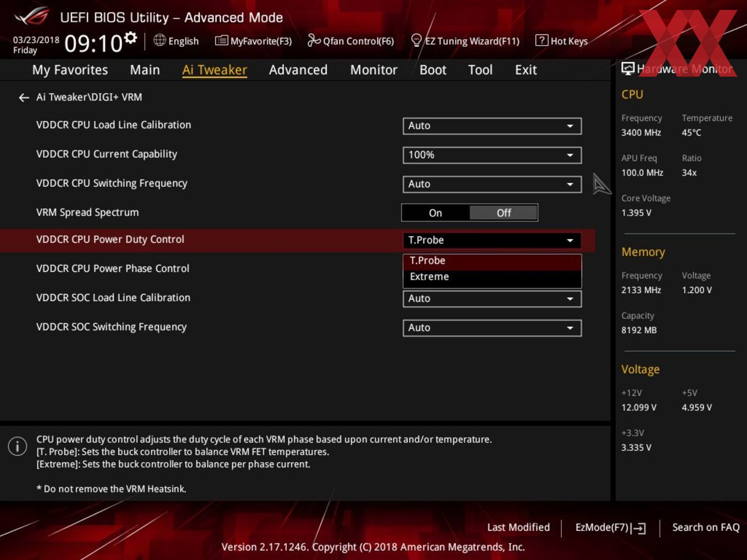Image resolution: width=747 pixels, height=560 pixels.
Task: Open the Advanced tab
Action: (298, 70)
